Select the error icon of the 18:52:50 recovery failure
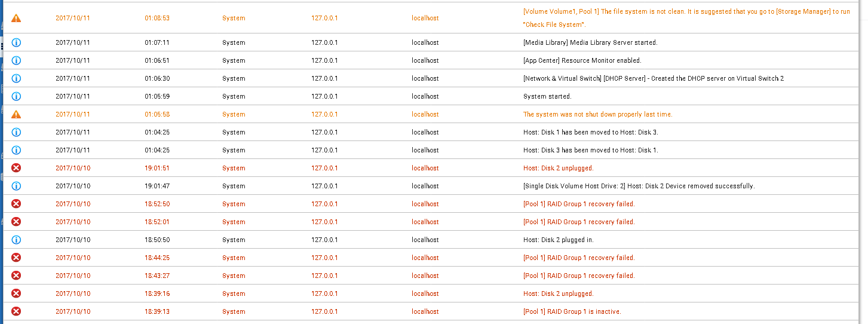Screen dimensions: 868x324 16,204
